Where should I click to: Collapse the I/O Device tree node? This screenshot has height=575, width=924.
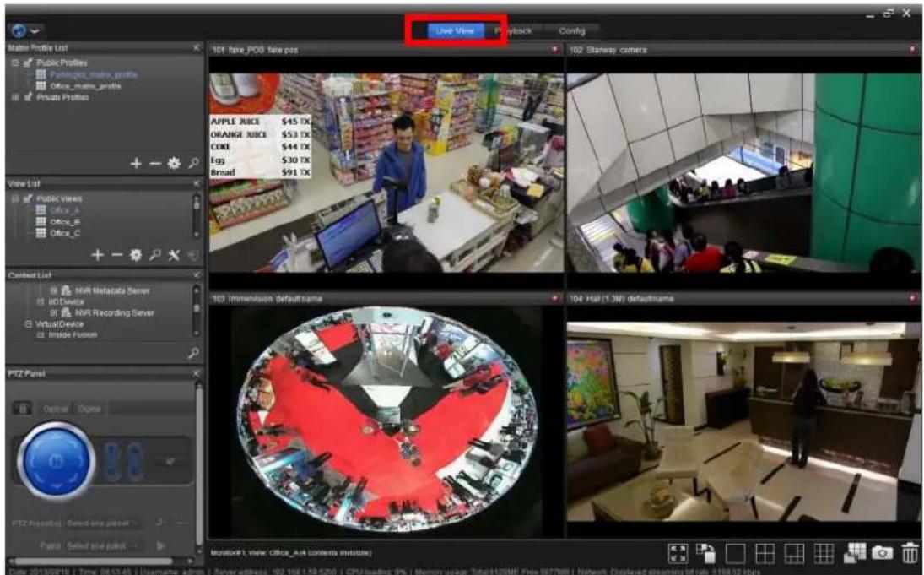(x=40, y=302)
